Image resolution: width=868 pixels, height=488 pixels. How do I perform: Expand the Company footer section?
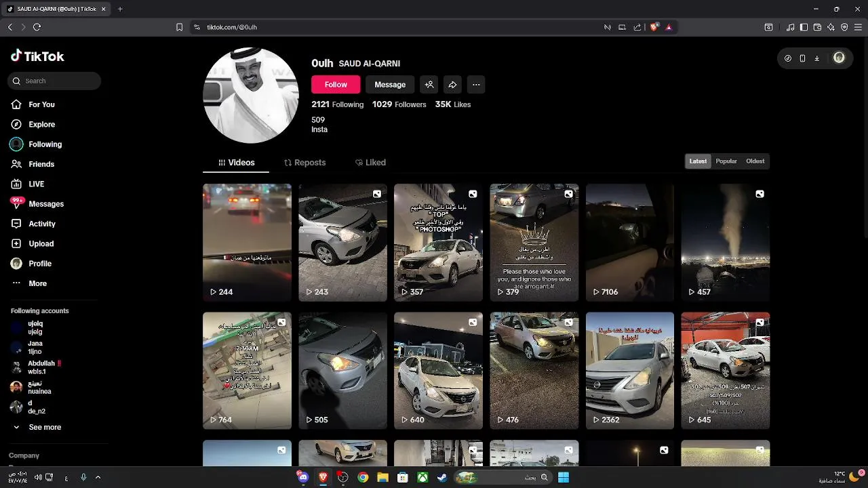coord(24,455)
